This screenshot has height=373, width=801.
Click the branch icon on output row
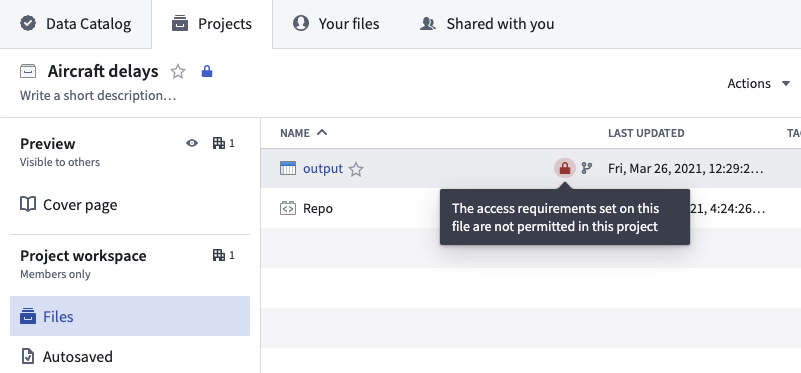pos(587,168)
